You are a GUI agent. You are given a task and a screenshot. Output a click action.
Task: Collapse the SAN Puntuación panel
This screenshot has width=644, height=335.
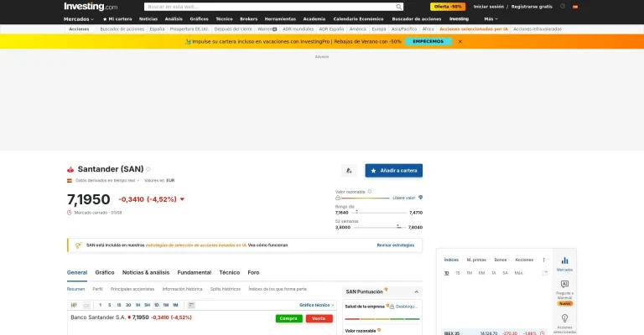[x=417, y=292]
